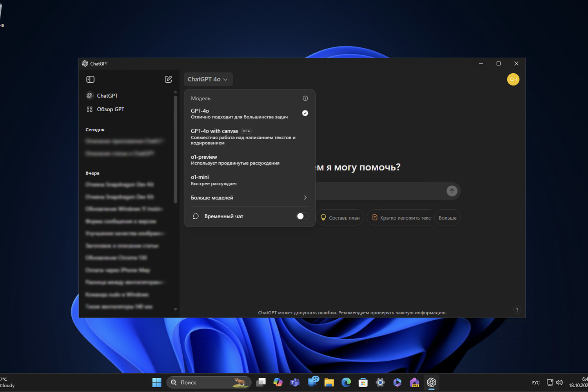Image resolution: width=588 pixels, height=392 pixels.
Task: Click the Сегодня section heading
Action: pyautogui.click(x=95, y=130)
